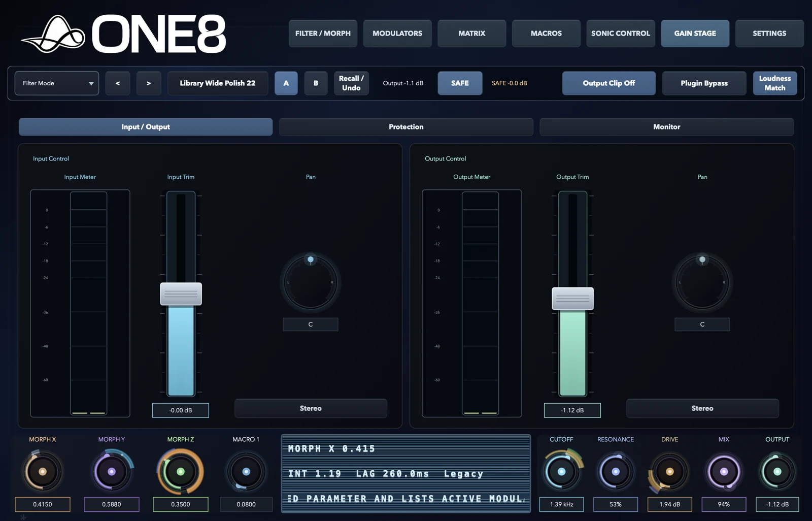
Task: Click the SAFE -0.0 dB readout
Action: [509, 83]
